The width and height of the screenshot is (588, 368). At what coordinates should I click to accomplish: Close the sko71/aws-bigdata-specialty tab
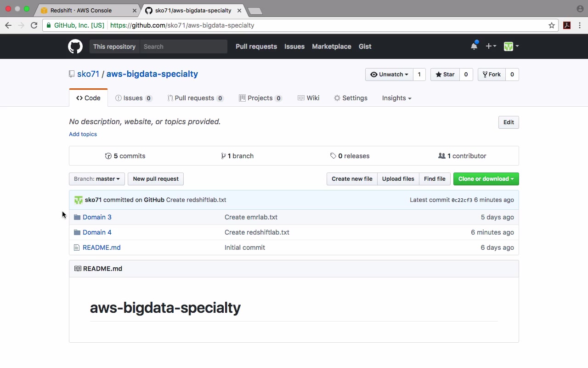[239, 10]
